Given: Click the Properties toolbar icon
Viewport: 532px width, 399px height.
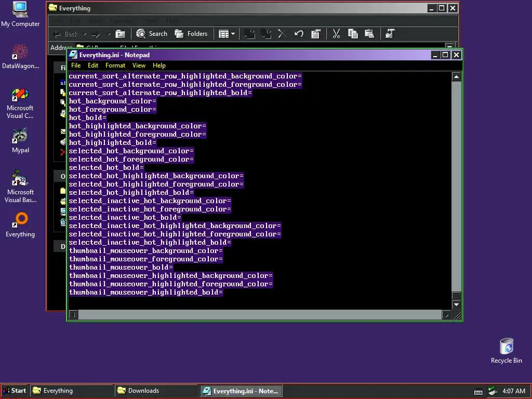Looking at the screenshot, I should click(x=316, y=34).
